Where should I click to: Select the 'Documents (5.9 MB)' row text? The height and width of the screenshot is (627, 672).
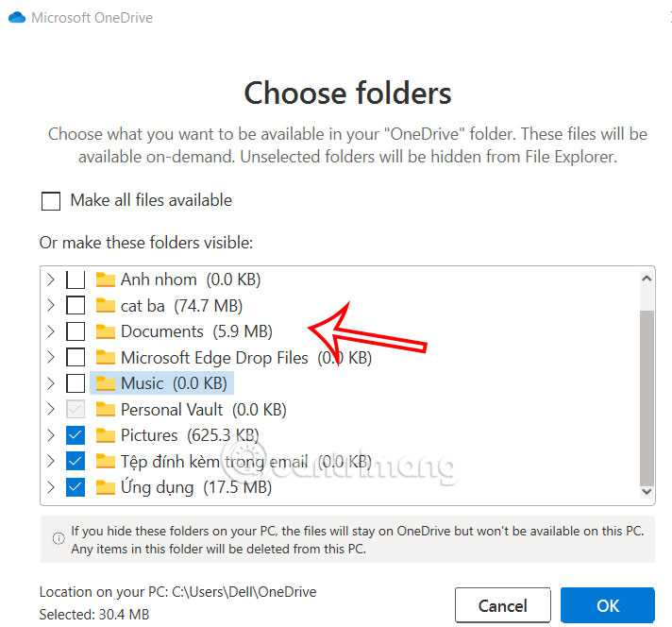point(196,331)
